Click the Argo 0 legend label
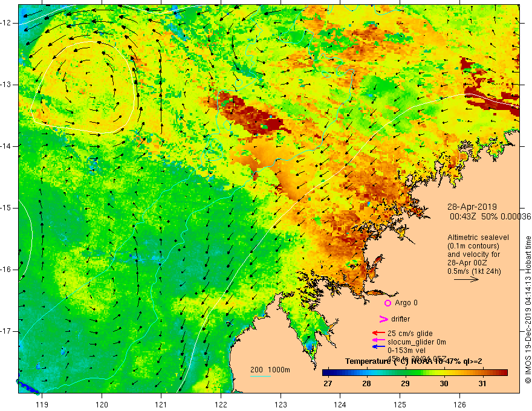 coord(406,302)
